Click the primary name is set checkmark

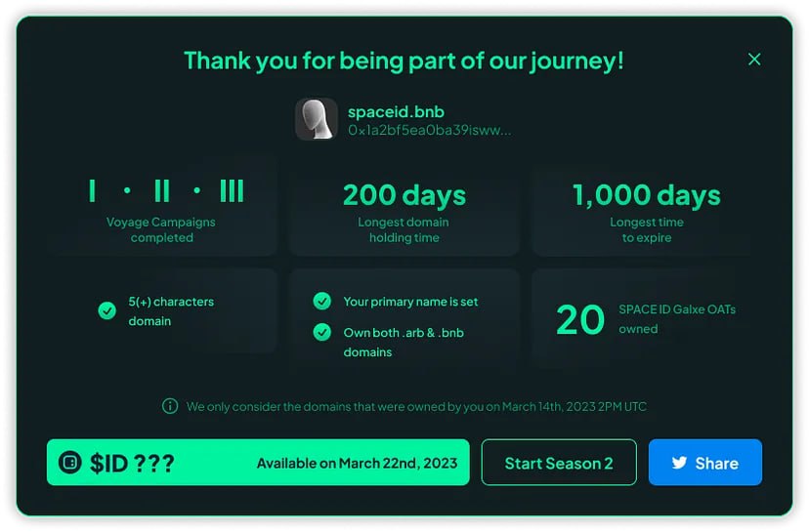(321, 301)
